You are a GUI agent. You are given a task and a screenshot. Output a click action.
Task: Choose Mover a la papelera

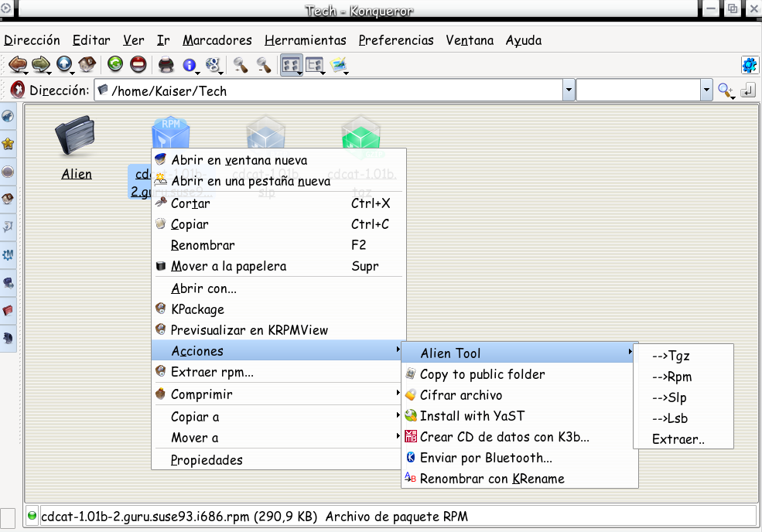(278, 266)
